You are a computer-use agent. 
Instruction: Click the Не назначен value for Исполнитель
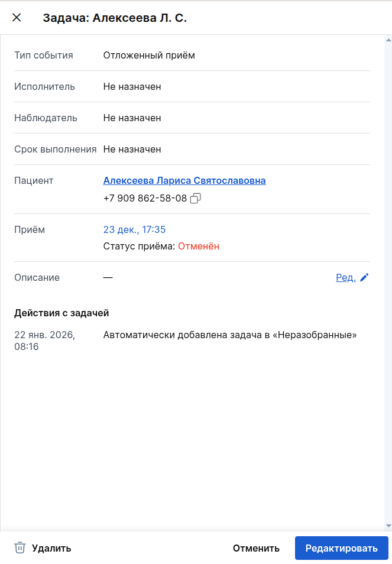point(131,86)
